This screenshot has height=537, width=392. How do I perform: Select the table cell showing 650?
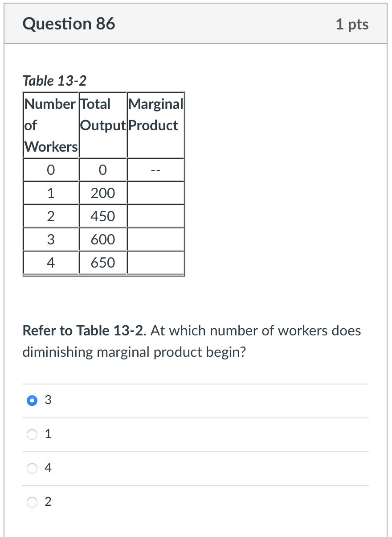coord(102,262)
